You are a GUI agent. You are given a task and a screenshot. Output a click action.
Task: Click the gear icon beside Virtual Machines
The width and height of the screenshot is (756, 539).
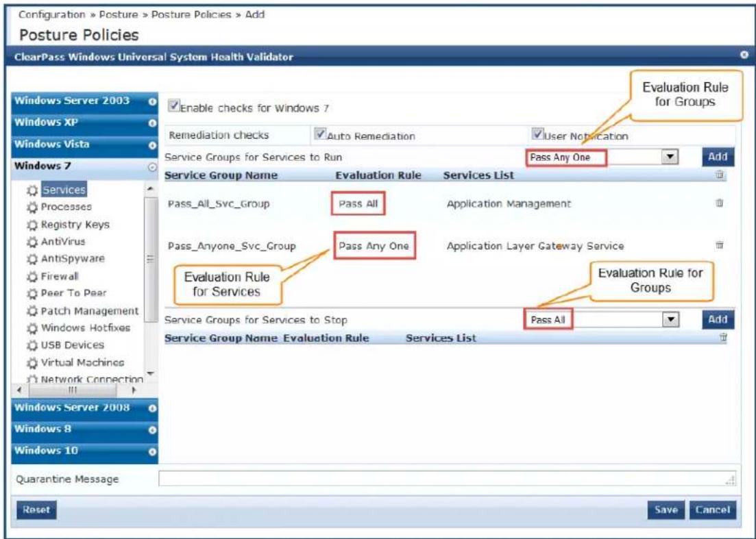[x=32, y=363]
